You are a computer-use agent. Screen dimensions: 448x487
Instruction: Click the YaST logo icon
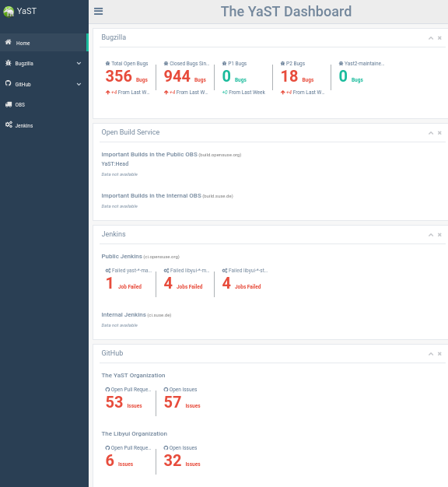coord(9,12)
